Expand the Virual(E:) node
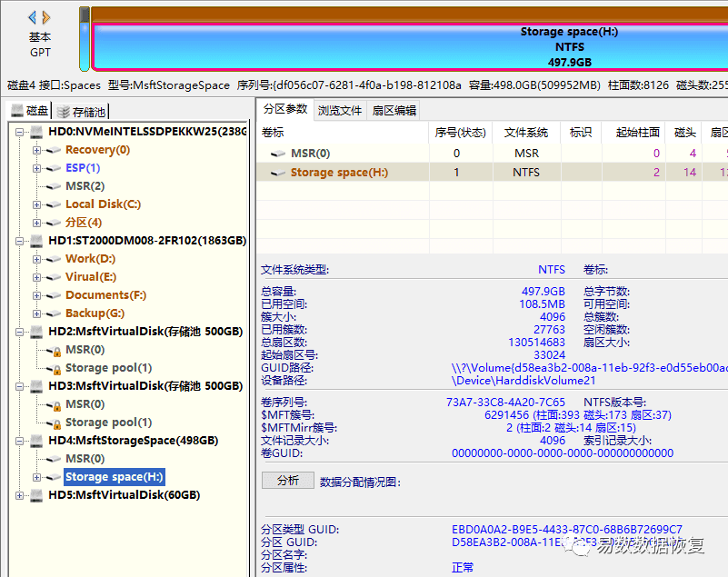This screenshot has height=577, width=728. pos(36,277)
